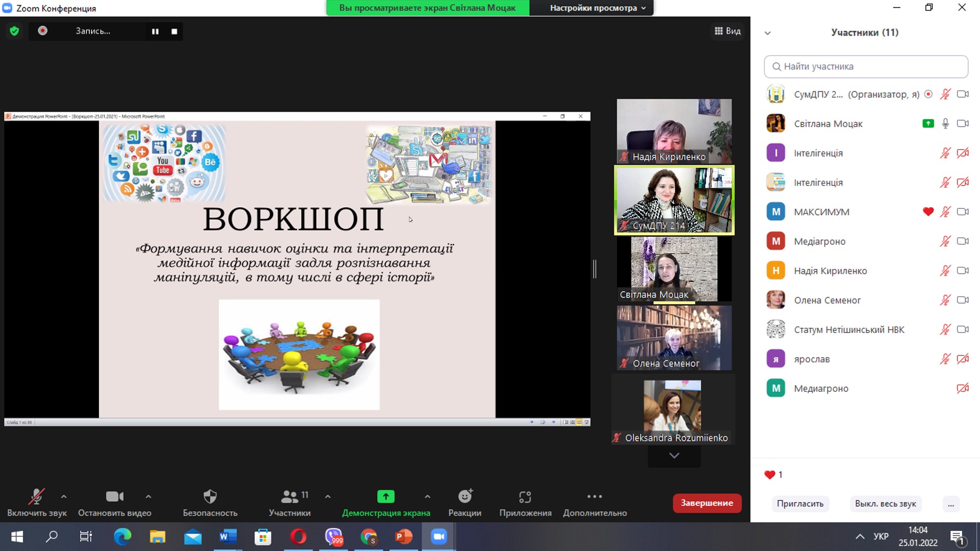Toggle camera off with Остановить видео
The image size is (980, 551).
[115, 497]
